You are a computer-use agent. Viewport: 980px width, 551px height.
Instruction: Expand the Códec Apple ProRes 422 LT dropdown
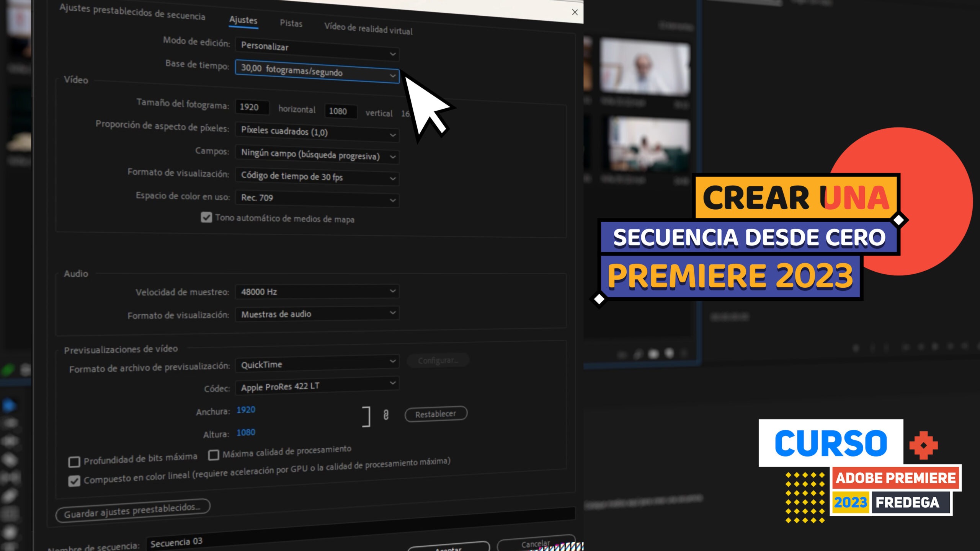[317, 385]
